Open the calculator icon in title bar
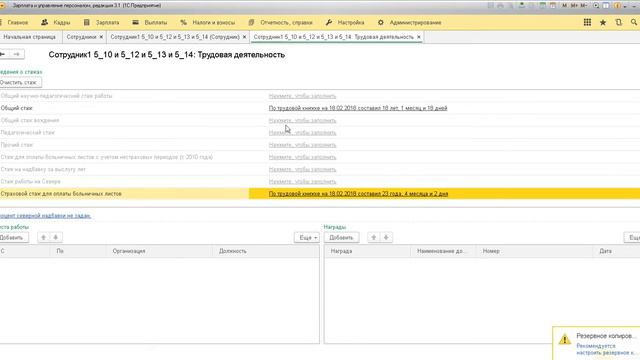The height and width of the screenshot is (360, 640). [x=542, y=5]
